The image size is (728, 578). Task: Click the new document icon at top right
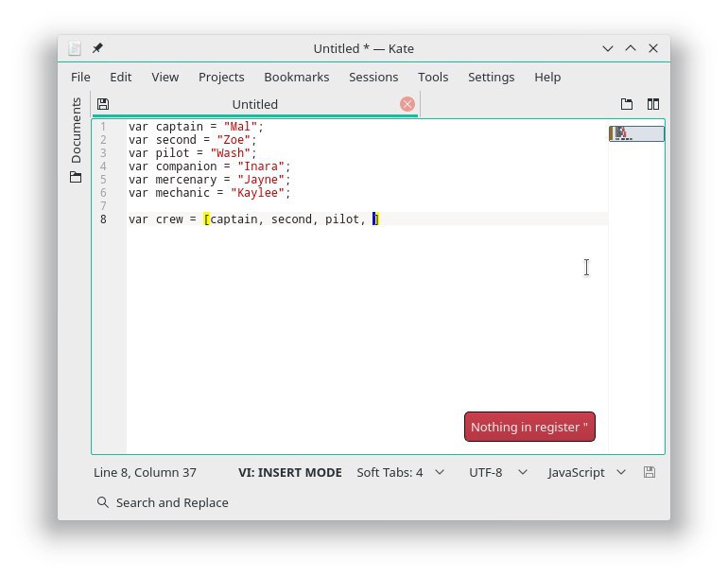(x=626, y=104)
